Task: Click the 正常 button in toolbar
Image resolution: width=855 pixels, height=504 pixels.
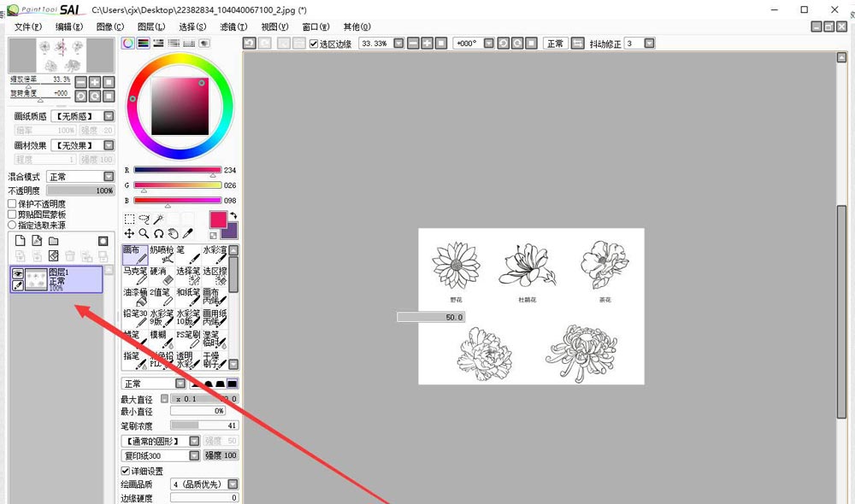Action: coord(555,43)
